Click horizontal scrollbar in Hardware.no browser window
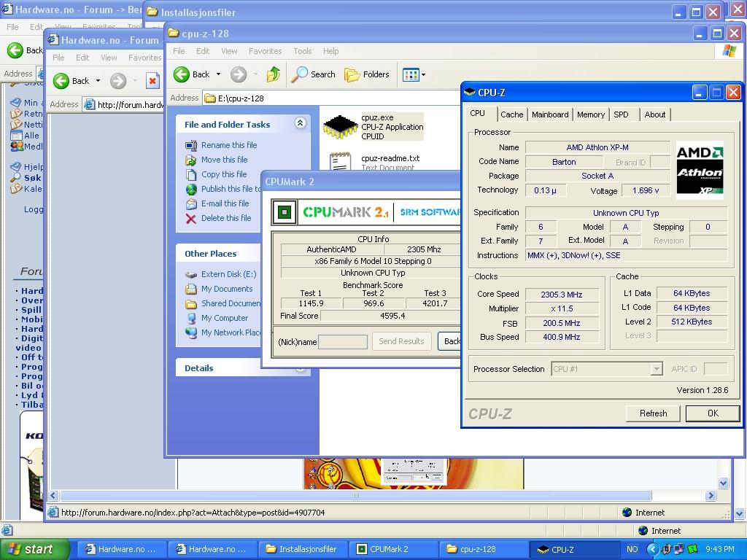The image size is (747, 560). point(356,495)
